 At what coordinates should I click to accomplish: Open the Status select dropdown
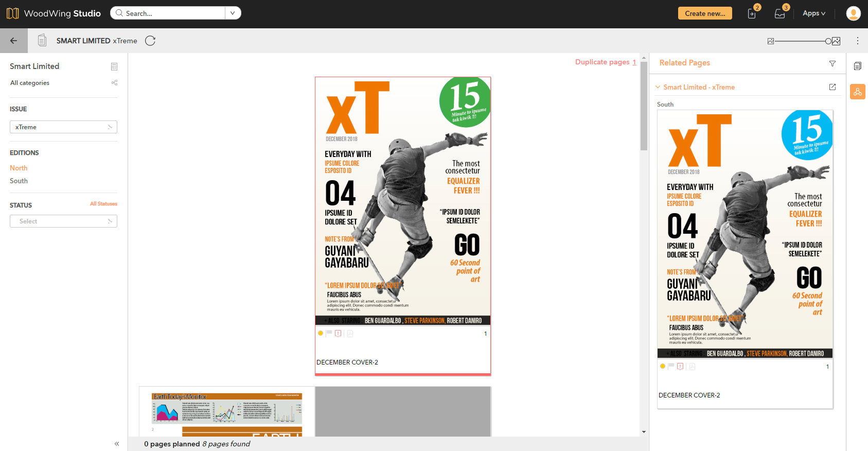[x=63, y=221]
